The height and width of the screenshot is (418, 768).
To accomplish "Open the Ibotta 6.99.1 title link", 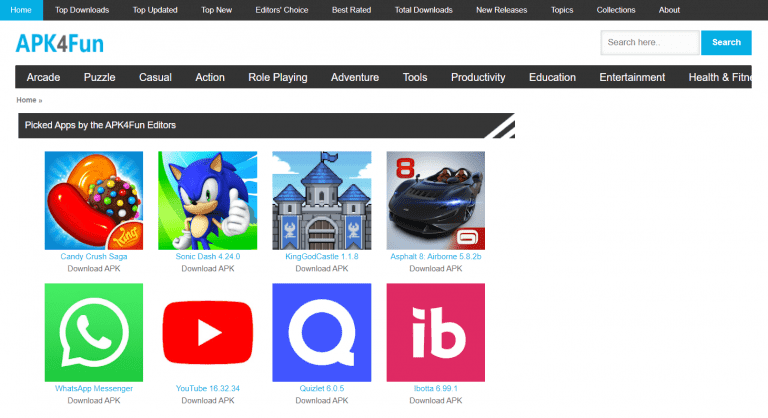I will [435, 388].
